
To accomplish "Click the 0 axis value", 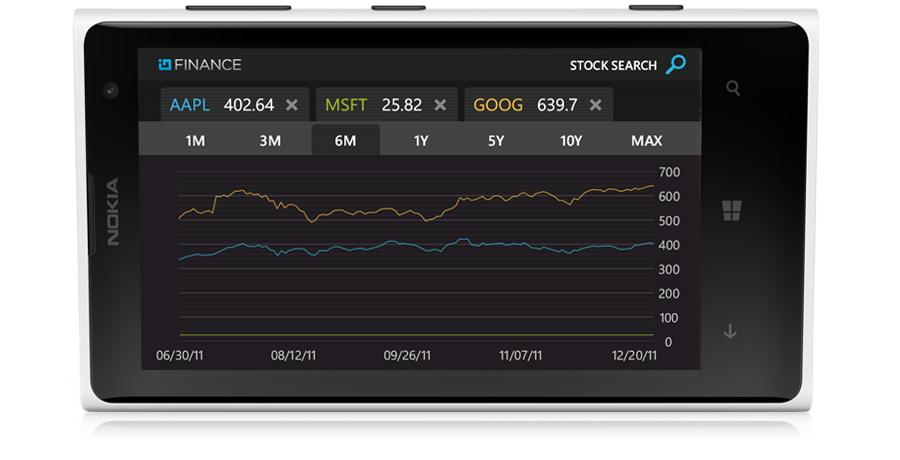I will click(668, 342).
